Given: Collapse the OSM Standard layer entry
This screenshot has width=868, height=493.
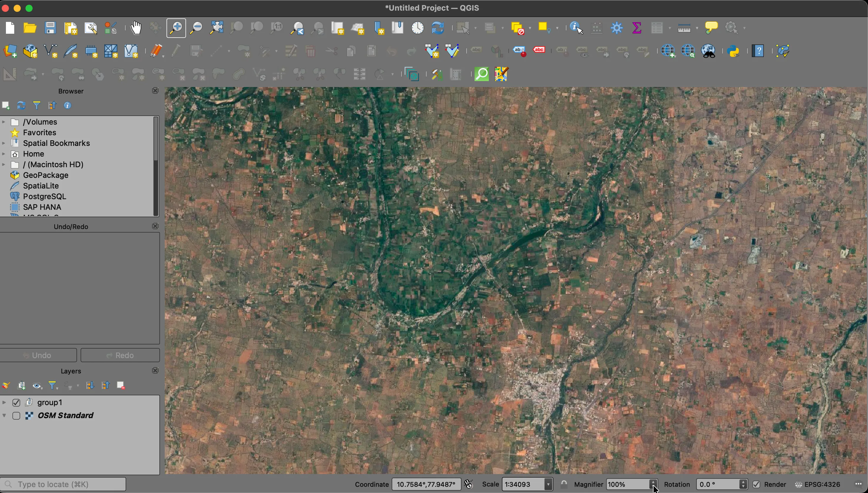Looking at the screenshot, I should (x=4, y=415).
